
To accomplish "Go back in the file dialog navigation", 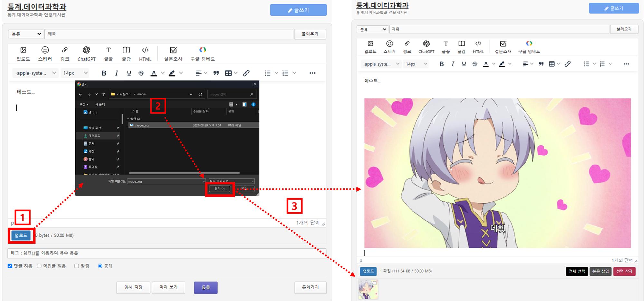I will [80, 94].
